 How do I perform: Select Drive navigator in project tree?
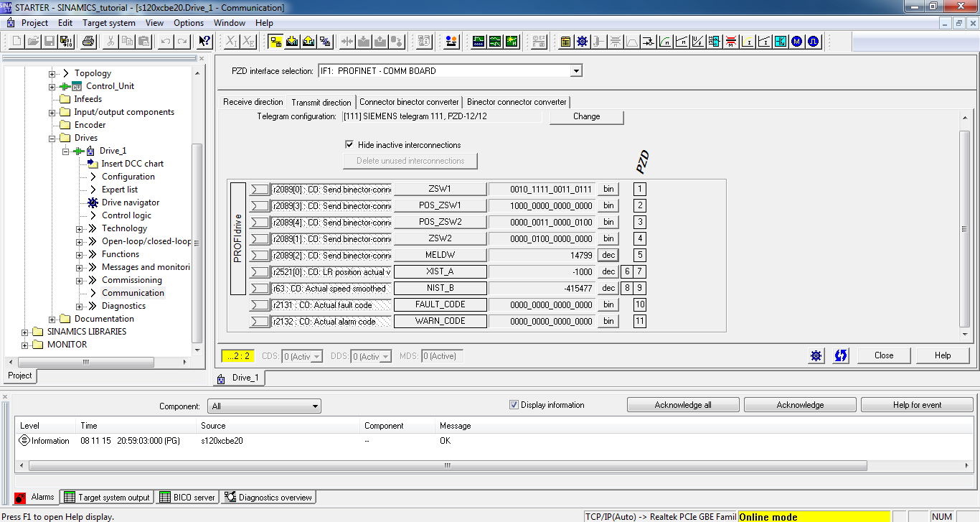tap(131, 202)
